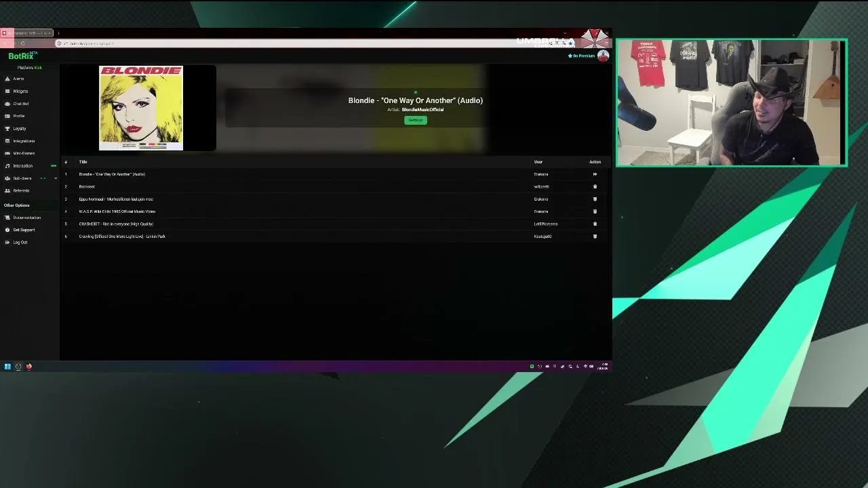
Task: Delete the Eppu Normaali song from queue
Action: coord(595,199)
